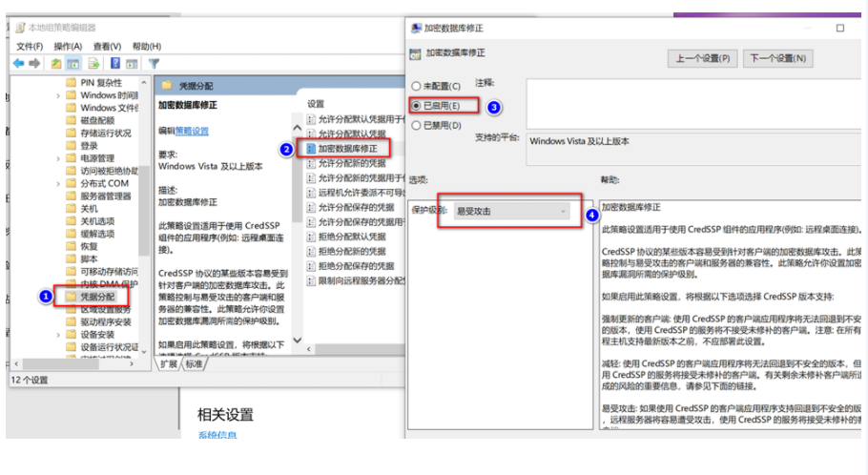Image resolution: width=868 pixels, height=475 pixels.
Task: Toggle the show/hide console tree icon
Action: click(74, 64)
